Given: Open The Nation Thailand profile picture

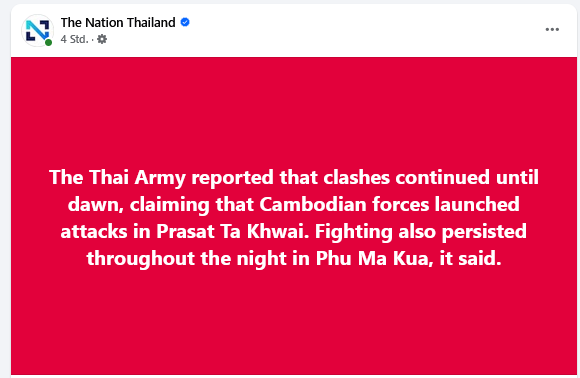Looking at the screenshot, I should (x=37, y=30).
